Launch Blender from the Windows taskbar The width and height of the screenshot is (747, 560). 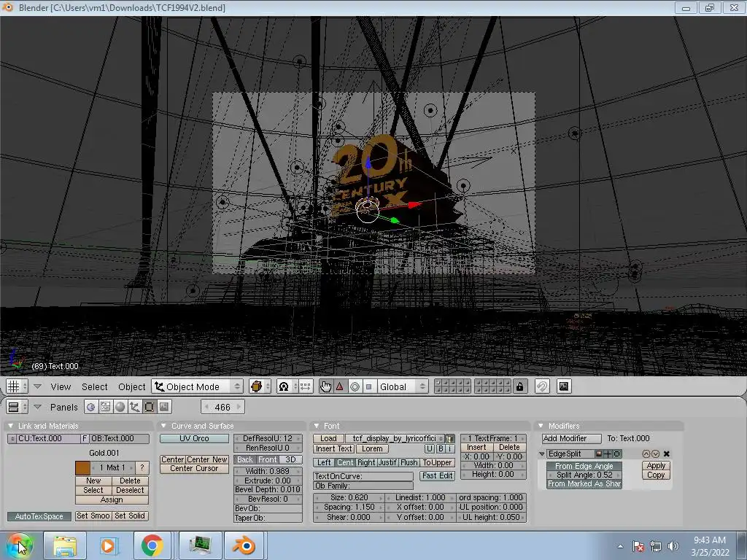tap(244, 545)
